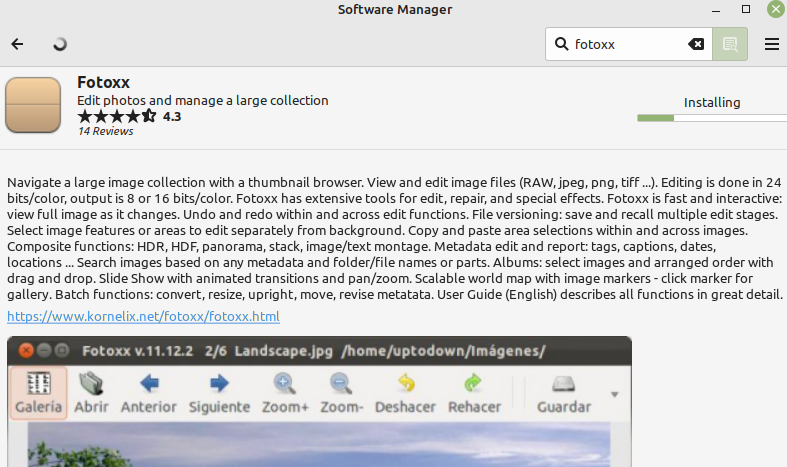Clear the fotoxx search text
787x467 pixels.
[696, 44]
